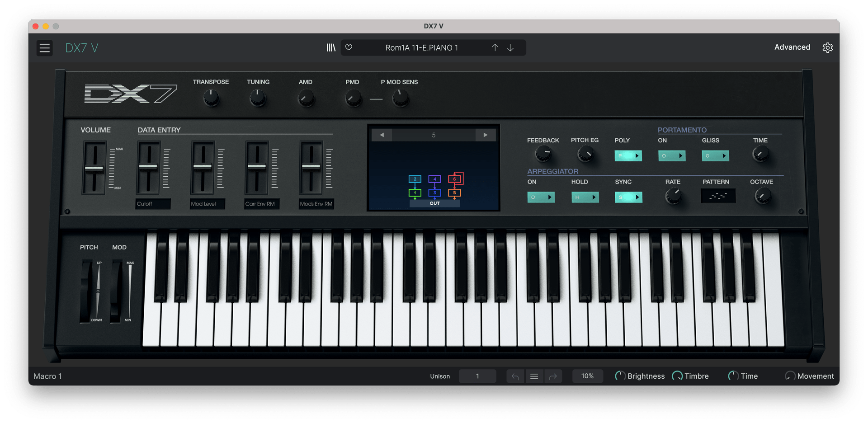Viewport: 868px width, 423px height.
Task: Toggle the Arpeggiator HOLD switch
Action: [585, 197]
